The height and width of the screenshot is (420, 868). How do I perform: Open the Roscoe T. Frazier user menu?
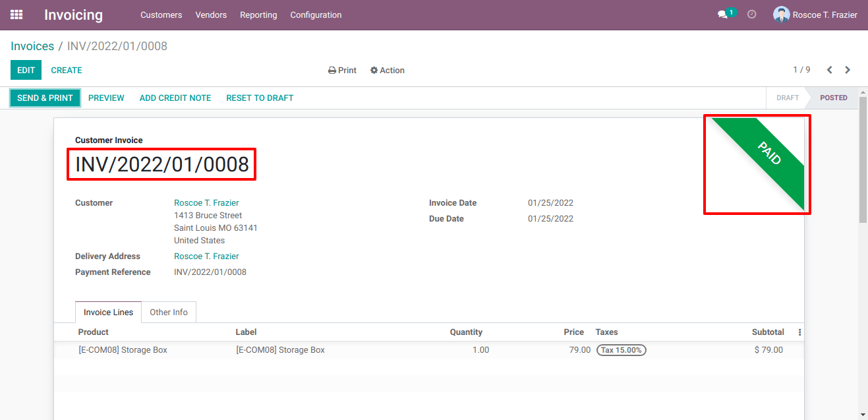pos(815,15)
